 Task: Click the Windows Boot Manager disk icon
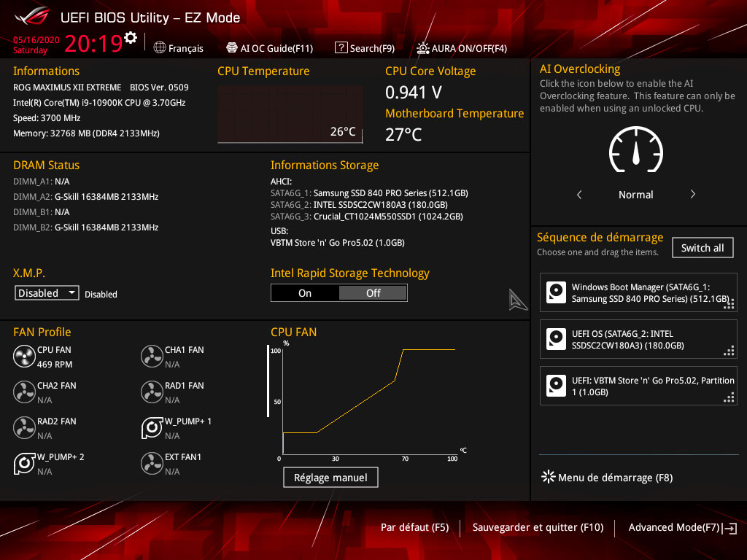pos(557,293)
